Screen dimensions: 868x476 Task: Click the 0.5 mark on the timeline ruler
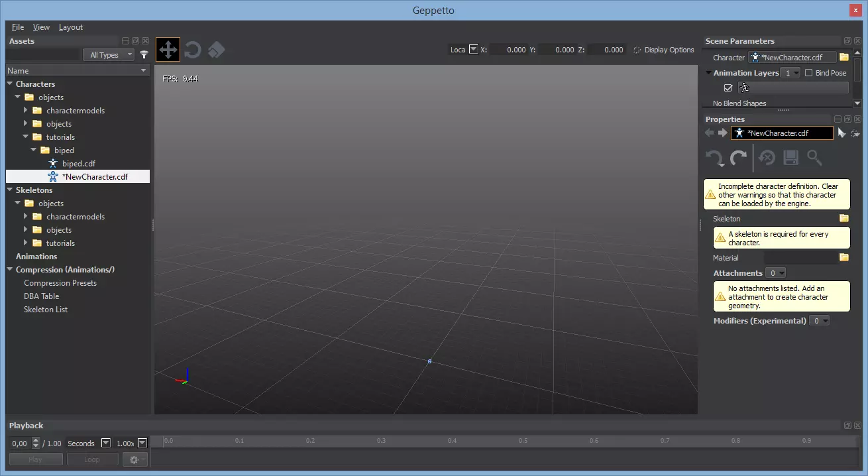point(523,441)
